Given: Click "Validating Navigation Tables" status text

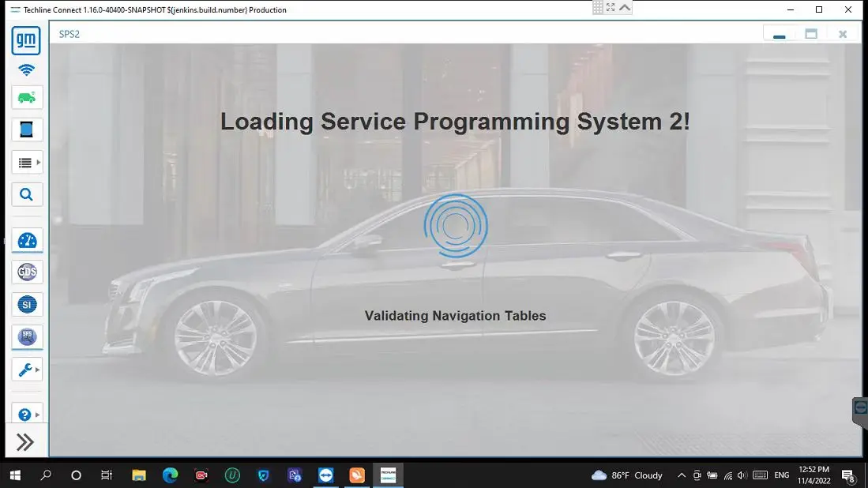Looking at the screenshot, I should point(455,315).
